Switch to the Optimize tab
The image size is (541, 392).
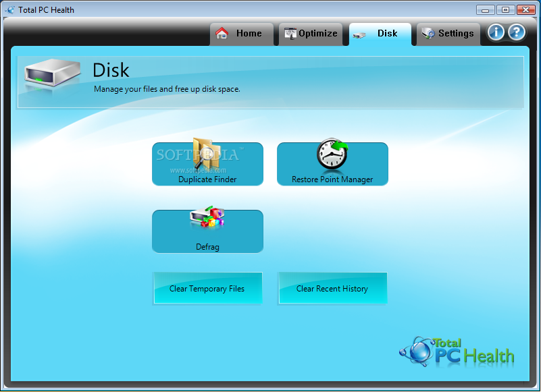point(311,34)
